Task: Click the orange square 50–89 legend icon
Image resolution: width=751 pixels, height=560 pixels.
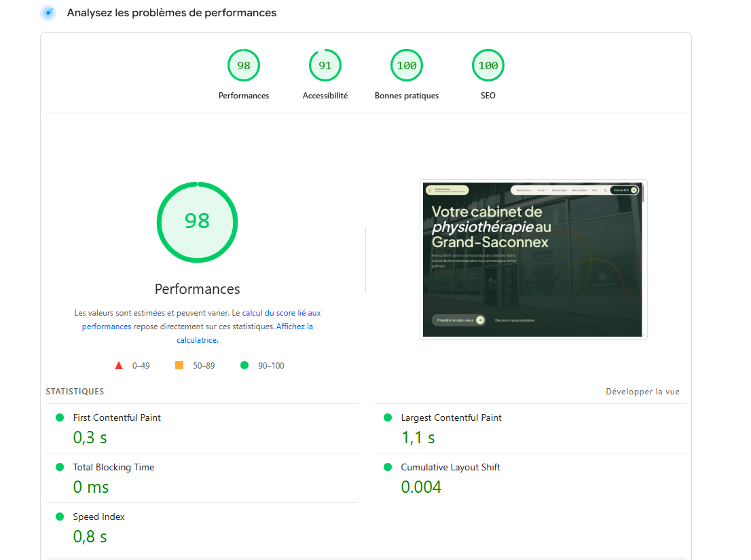Action: point(179,365)
